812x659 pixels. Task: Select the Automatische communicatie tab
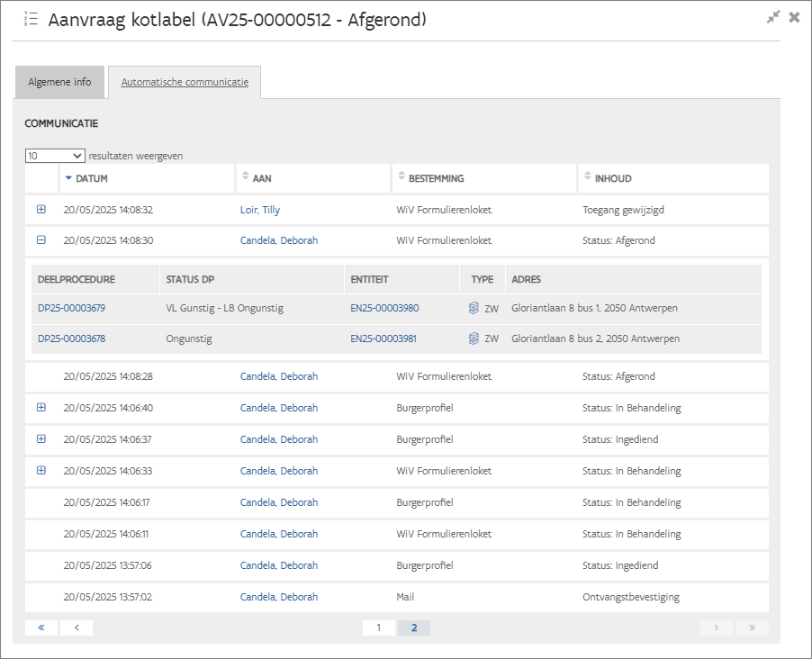coord(185,82)
